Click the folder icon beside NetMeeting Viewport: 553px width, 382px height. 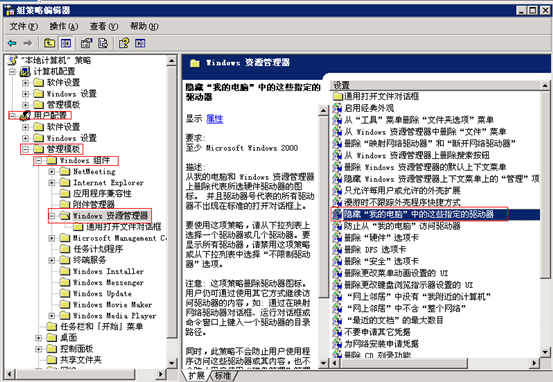point(65,172)
